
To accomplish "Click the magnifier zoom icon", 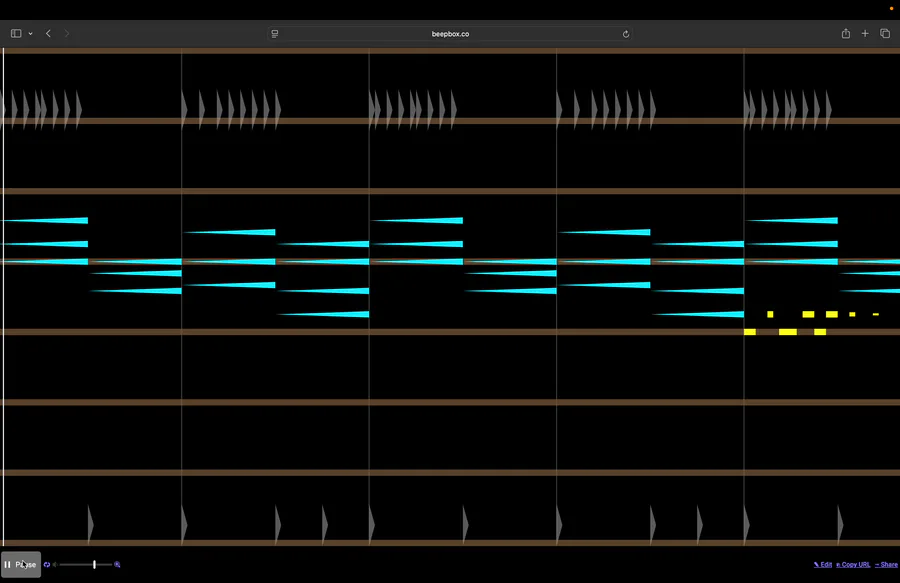I will tap(117, 565).
